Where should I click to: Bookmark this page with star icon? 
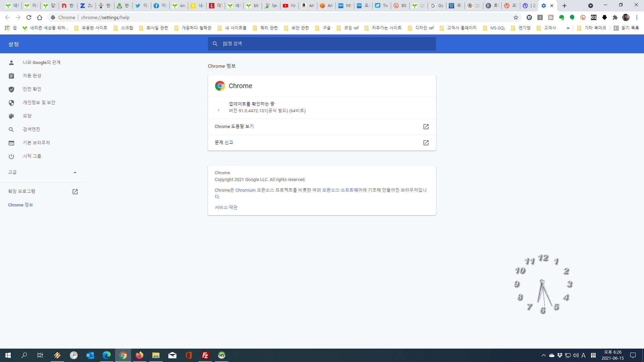pos(516,17)
